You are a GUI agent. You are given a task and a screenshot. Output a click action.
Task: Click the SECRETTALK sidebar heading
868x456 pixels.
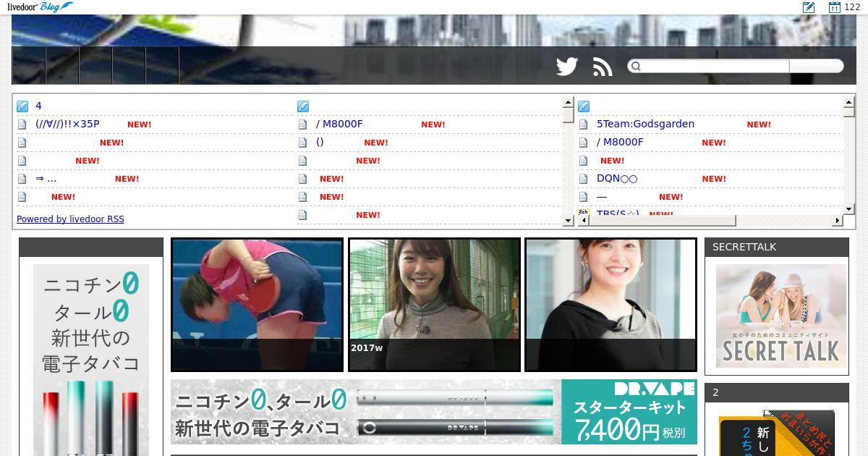click(x=777, y=247)
